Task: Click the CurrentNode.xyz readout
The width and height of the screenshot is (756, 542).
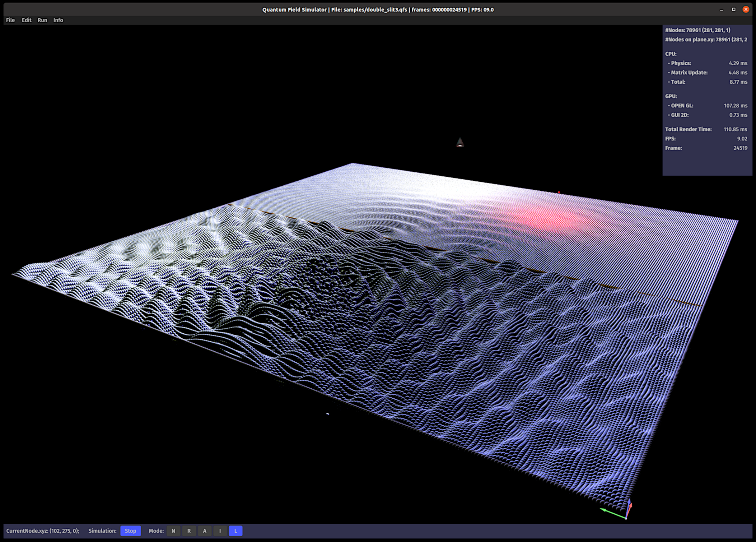Action: pyautogui.click(x=42, y=531)
